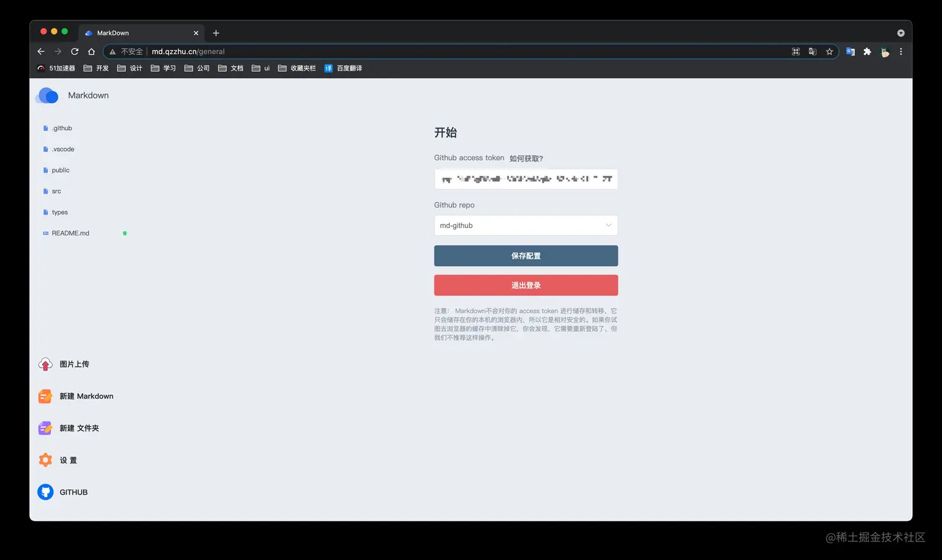Open the 51加速器 bookmark
The height and width of the screenshot is (560, 942).
tap(56, 69)
